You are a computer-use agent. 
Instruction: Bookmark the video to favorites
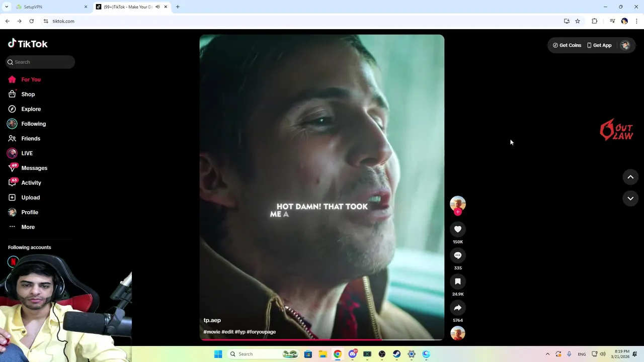[458, 282]
